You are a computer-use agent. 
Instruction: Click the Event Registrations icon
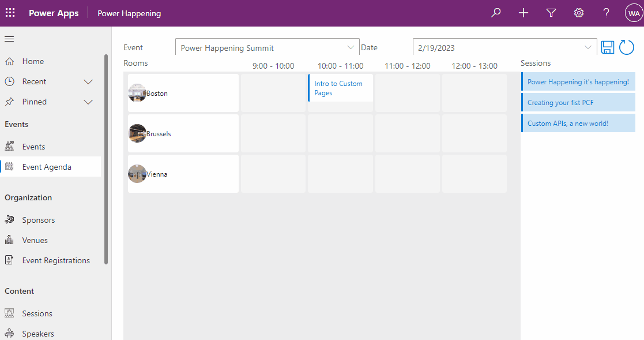9,260
